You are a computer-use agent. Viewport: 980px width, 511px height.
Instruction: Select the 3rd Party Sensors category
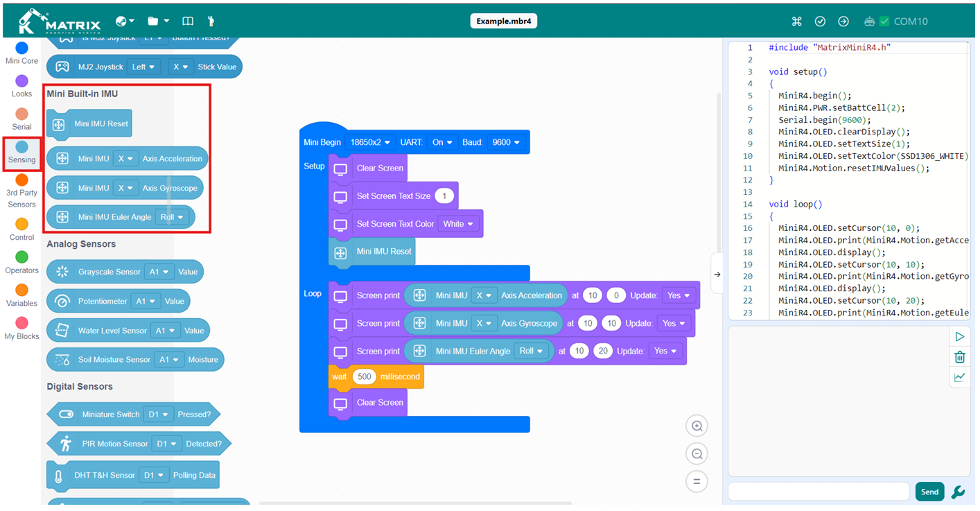click(x=21, y=191)
